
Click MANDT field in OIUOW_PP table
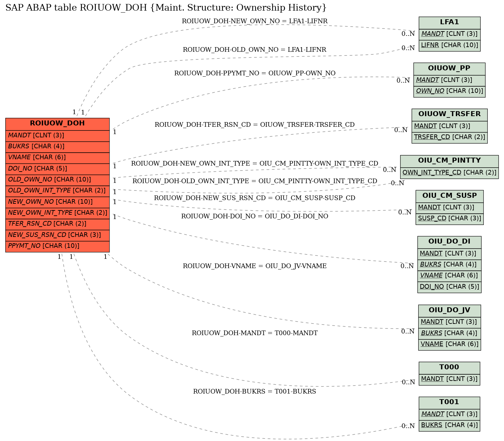(x=449, y=80)
